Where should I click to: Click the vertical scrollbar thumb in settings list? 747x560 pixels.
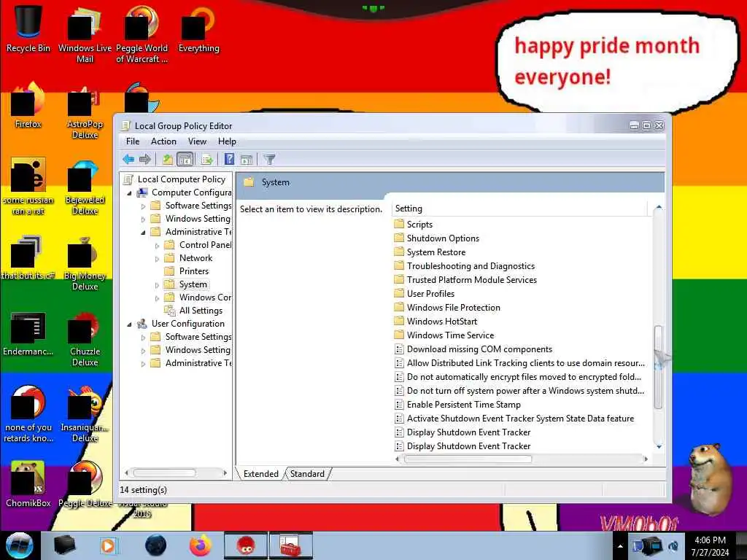659,367
